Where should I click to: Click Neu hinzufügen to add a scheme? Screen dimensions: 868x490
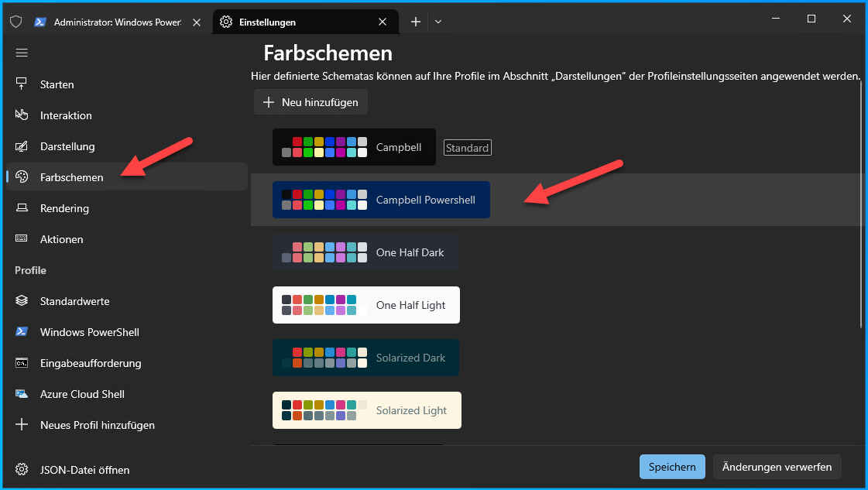coord(310,102)
